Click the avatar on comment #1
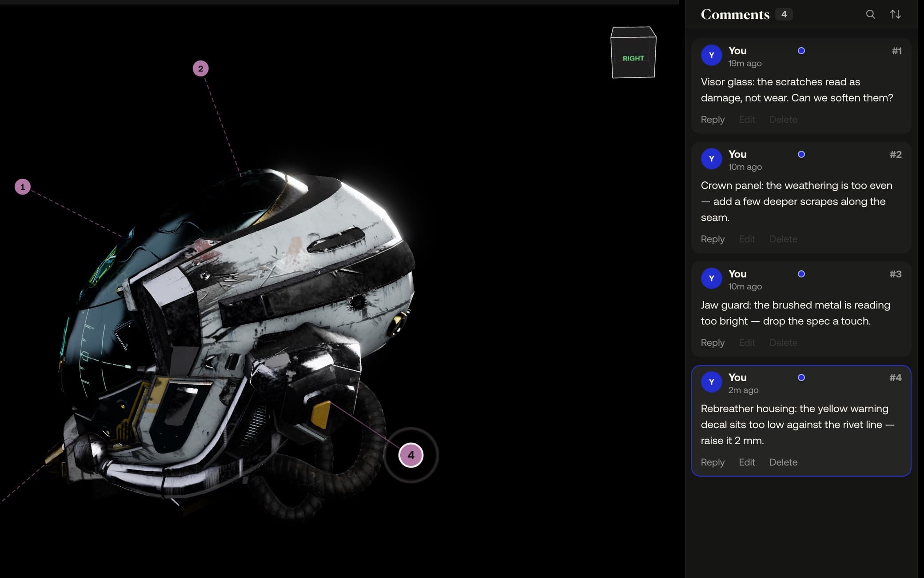924x578 pixels. point(712,55)
